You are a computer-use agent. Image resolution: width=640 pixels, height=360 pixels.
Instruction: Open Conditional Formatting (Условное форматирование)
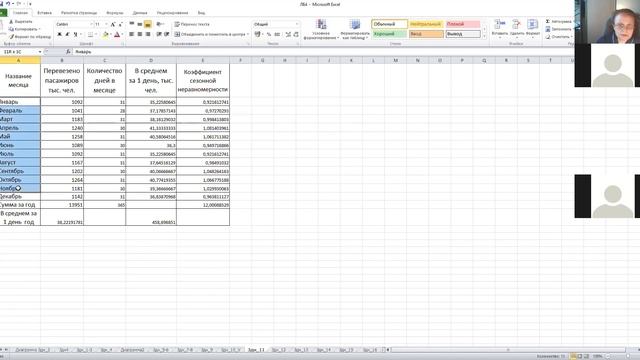[x=321, y=30]
